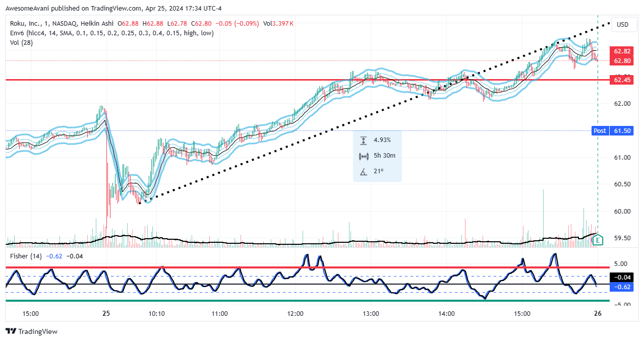
Task: Click the duration icon beside 5h 30m
Action: [364, 156]
